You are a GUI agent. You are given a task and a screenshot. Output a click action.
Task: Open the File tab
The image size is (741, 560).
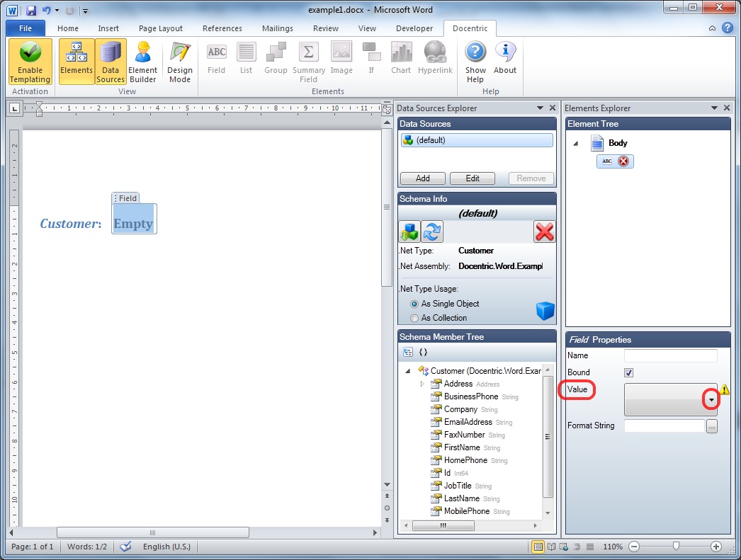(26, 28)
